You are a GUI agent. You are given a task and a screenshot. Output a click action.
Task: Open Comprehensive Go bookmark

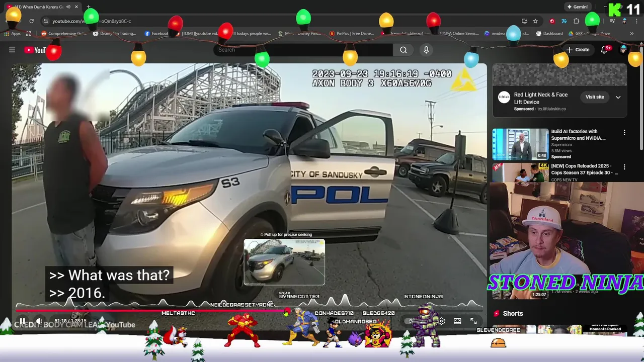(64, 34)
